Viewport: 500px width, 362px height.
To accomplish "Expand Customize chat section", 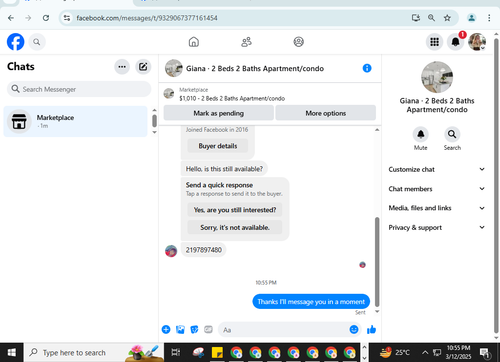I will [437, 169].
